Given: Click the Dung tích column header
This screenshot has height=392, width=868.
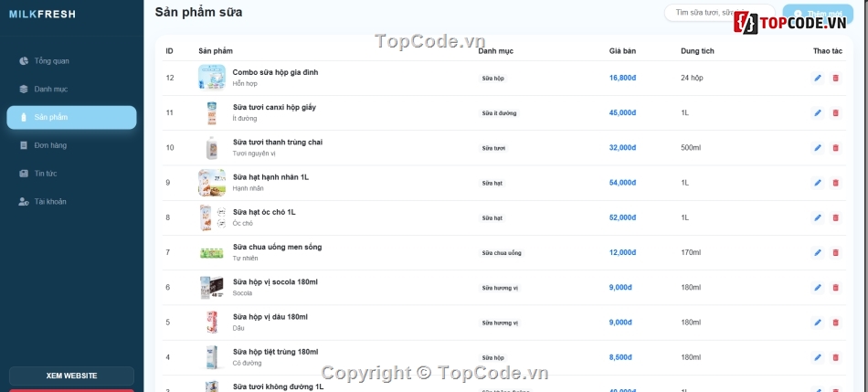Looking at the screenshot, I should pyautogui.click(x=697, y=51).
